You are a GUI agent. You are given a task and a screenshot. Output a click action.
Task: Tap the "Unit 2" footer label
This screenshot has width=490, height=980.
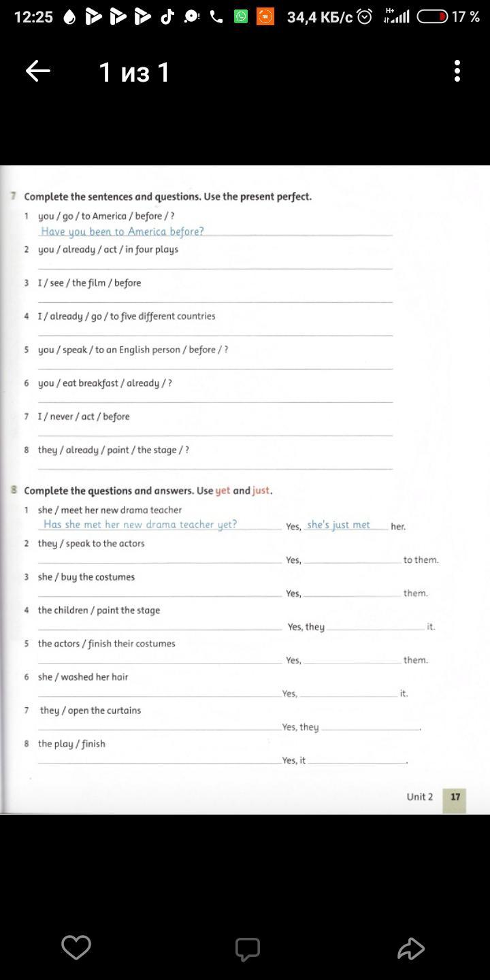coord(419,797)
